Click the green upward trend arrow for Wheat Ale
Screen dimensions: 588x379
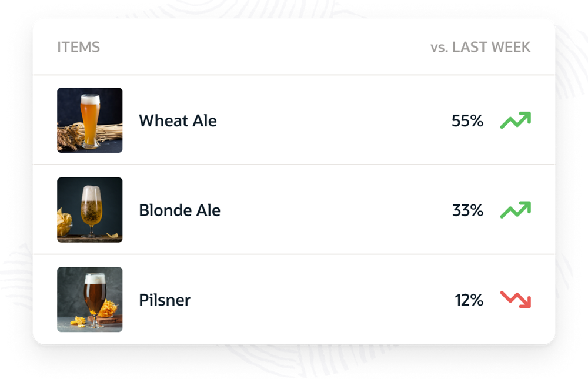coord(516,120)
